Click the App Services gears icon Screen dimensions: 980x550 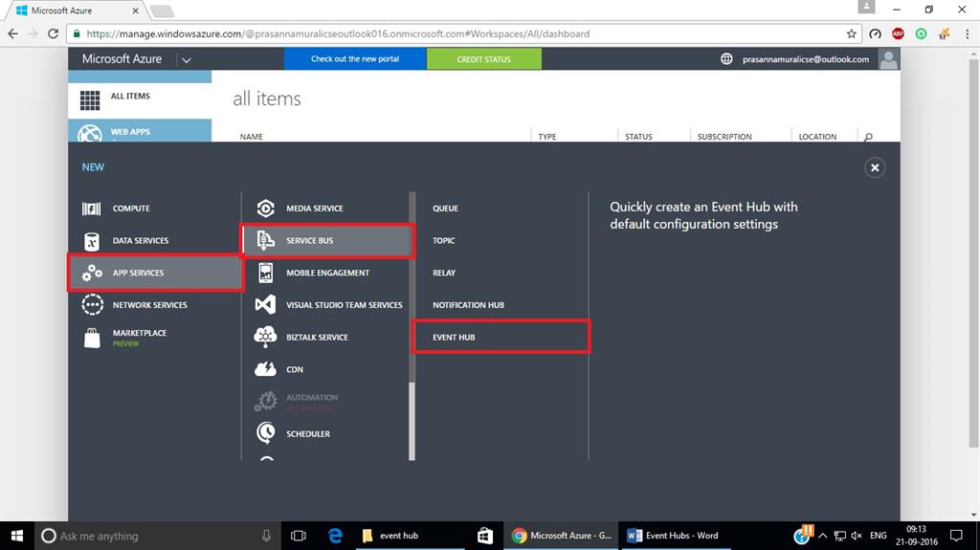[92, 274]
